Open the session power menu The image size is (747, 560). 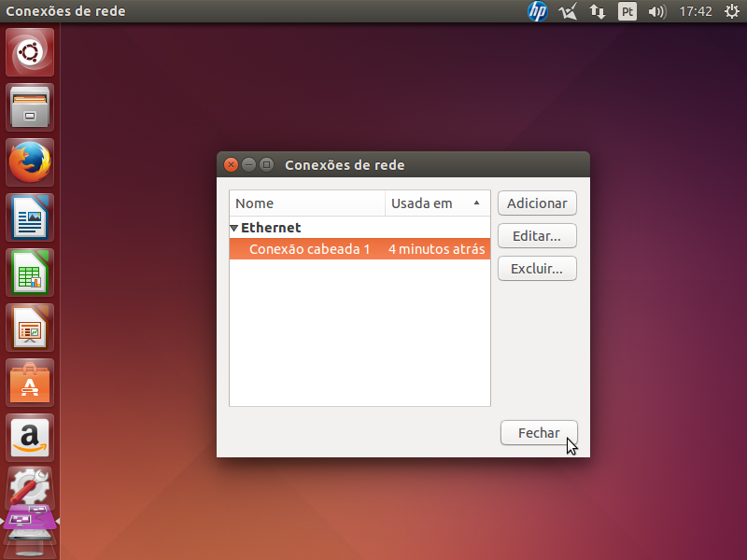pos(731,11)
